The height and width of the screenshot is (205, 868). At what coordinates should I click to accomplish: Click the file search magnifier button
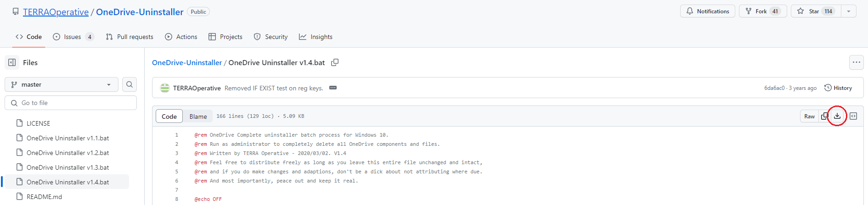click(x=130, y=84)
